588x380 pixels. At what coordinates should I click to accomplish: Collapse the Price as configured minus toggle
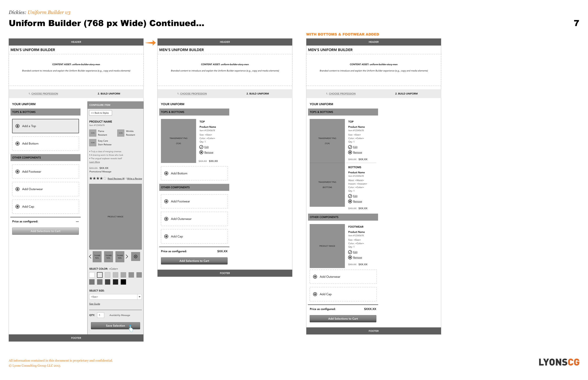(x=77, y=222)
